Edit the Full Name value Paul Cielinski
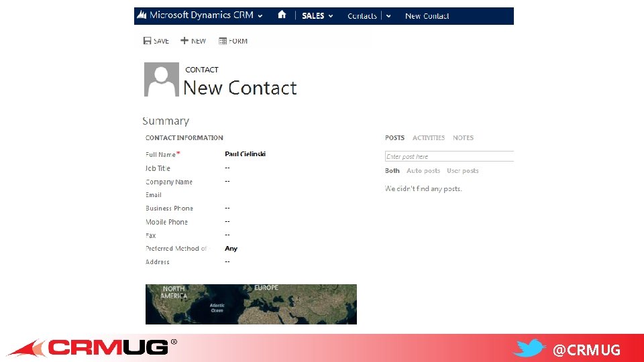The image size is (644, 362). tap(246, 154)
